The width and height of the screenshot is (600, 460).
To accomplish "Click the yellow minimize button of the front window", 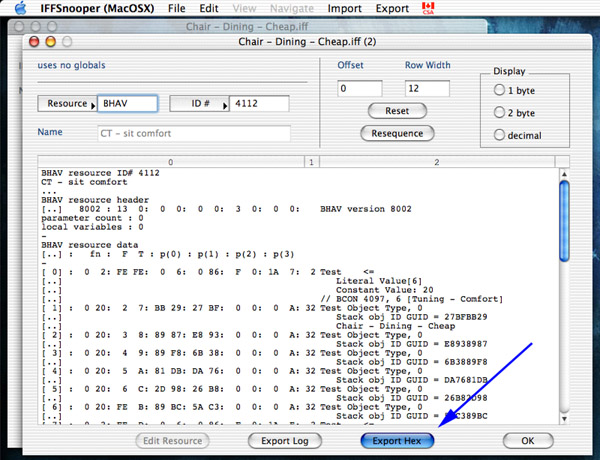I will pyautogui.click(x=49, y=43).
